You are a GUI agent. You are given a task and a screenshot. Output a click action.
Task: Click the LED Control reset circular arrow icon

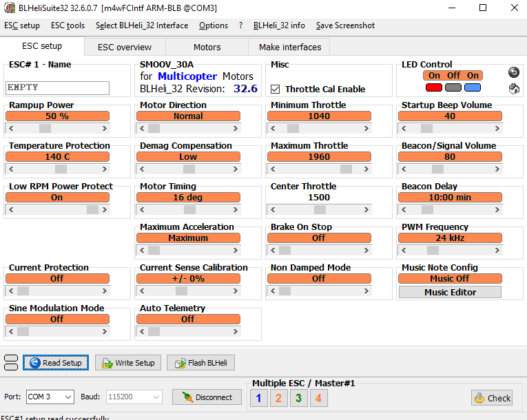pyautogui.click(x=513, y=72)
